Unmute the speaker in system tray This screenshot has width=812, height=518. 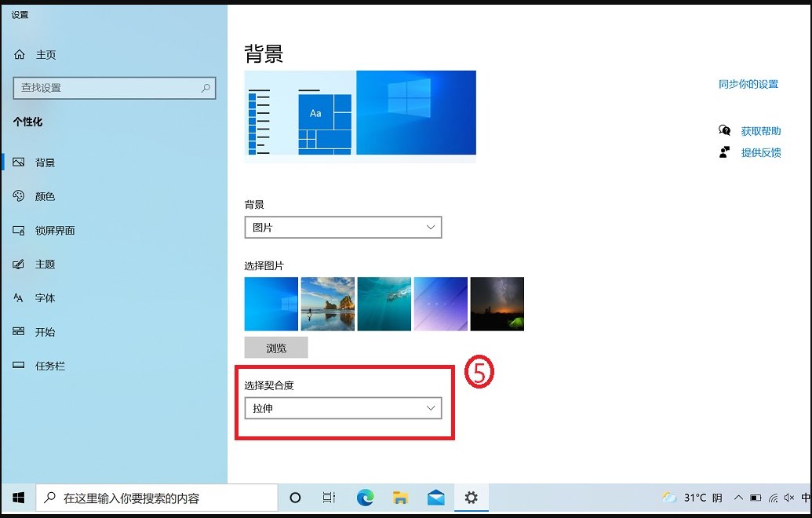click(x=788, y=498)
